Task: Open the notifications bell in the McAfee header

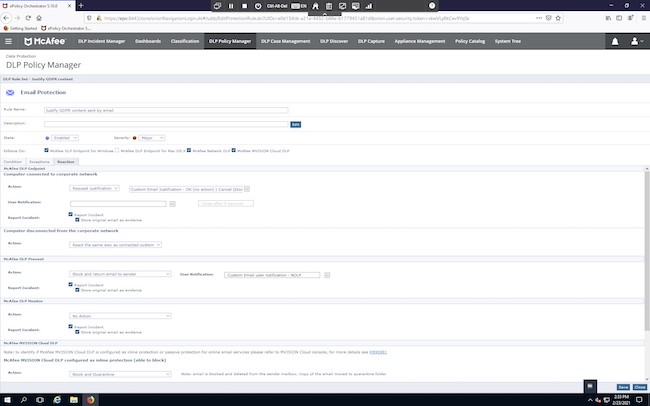Action: [615, 41]
